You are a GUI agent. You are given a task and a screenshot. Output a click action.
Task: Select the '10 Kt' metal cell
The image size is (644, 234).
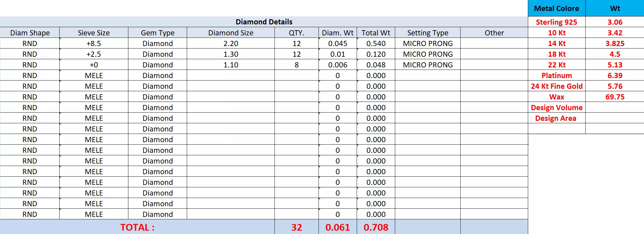(x=557, y=33)
